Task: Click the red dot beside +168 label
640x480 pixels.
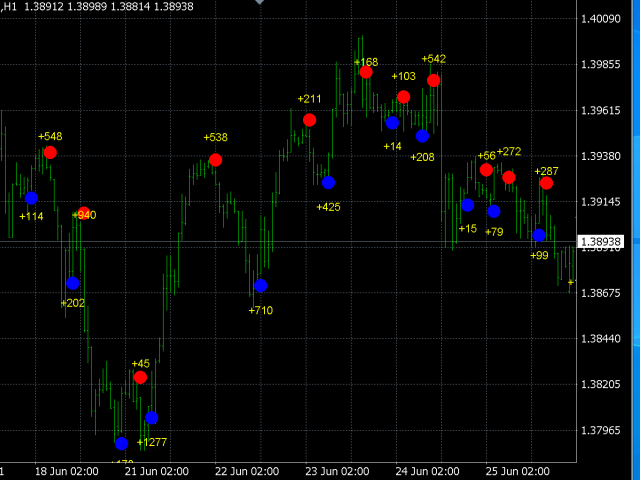Action: click(366, 72)
